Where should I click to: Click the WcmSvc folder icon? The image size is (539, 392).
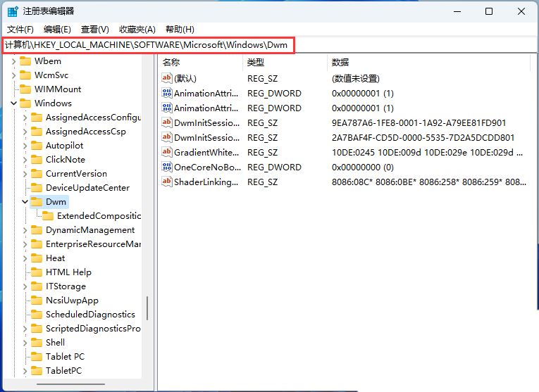[25, 75]
